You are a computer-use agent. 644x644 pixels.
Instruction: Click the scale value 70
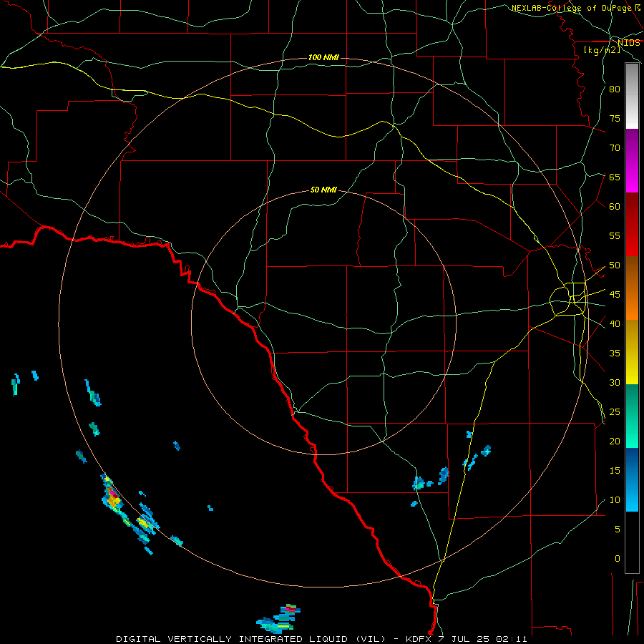click(x=615, y=148)
